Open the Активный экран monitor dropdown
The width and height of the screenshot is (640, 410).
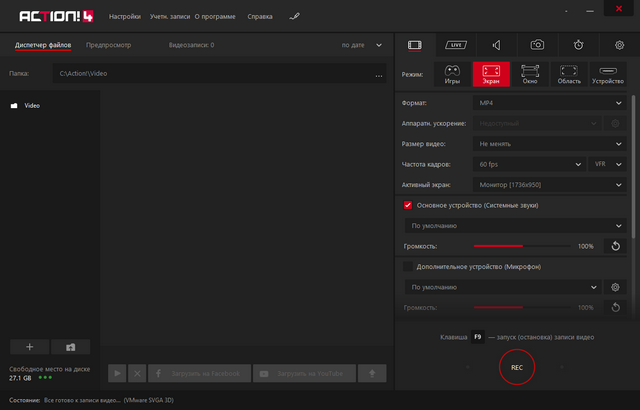pyautogui.click(x=550, y=184)
